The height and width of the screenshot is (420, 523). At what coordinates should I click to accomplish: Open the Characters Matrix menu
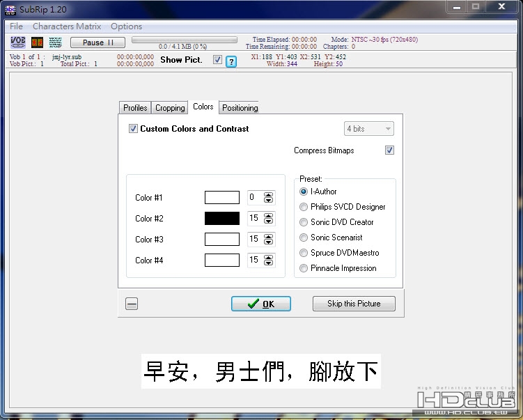(67, 26)
